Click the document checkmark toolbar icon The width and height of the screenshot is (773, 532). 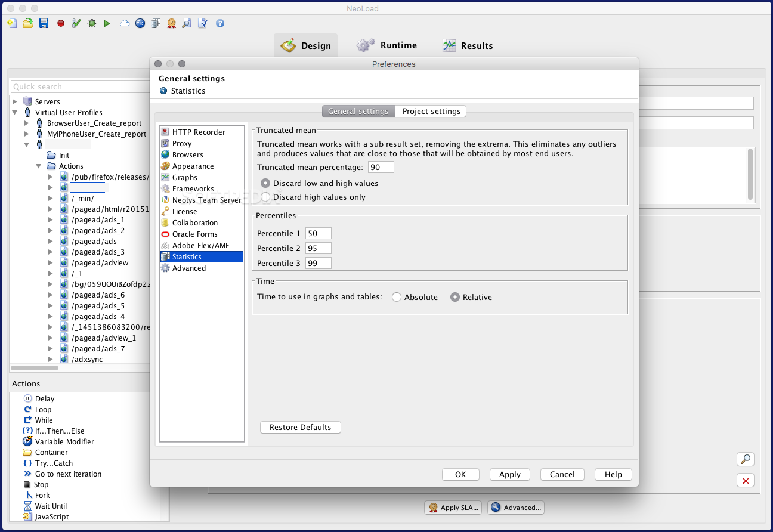(203, 23)
